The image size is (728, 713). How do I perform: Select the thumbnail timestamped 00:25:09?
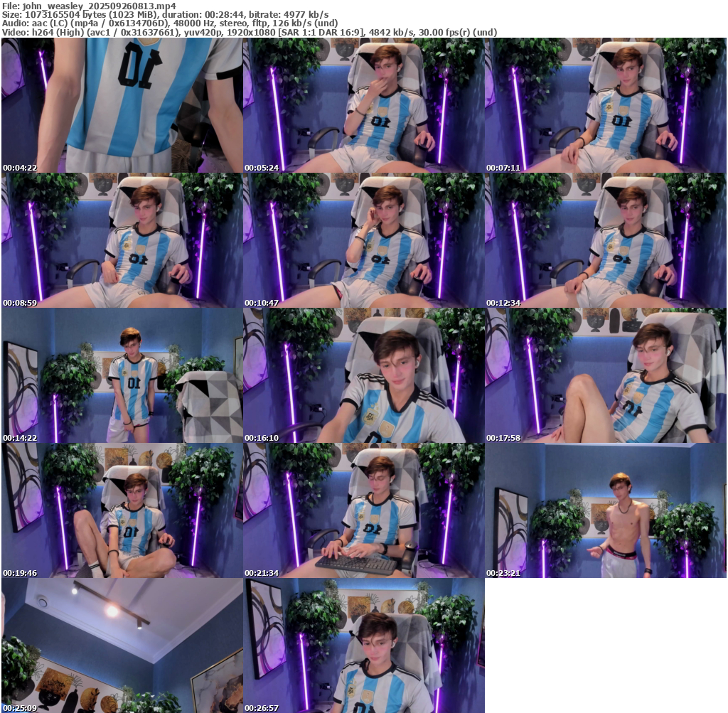point(122,645)
